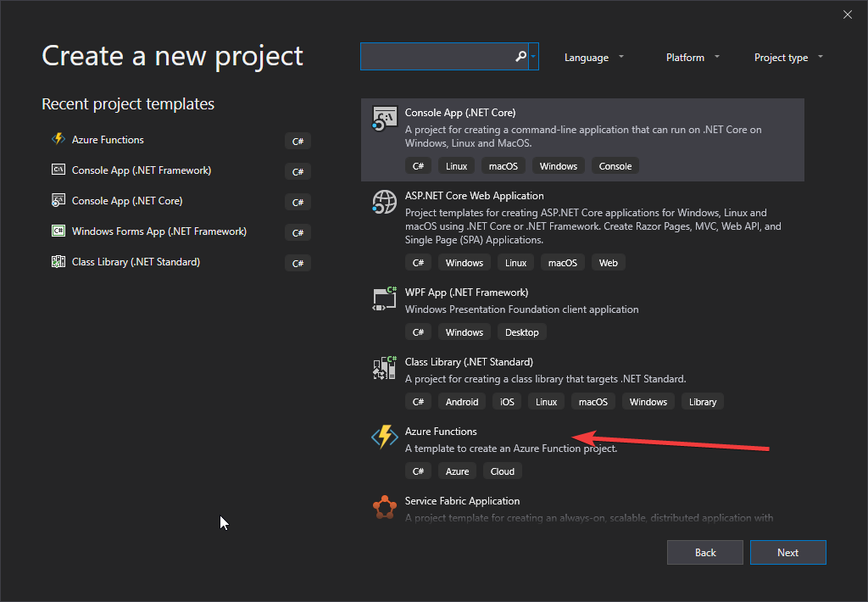Click the Console tag under Console App (.NET Core)
This screenshot has width=868, height=602.
point(615,166)
